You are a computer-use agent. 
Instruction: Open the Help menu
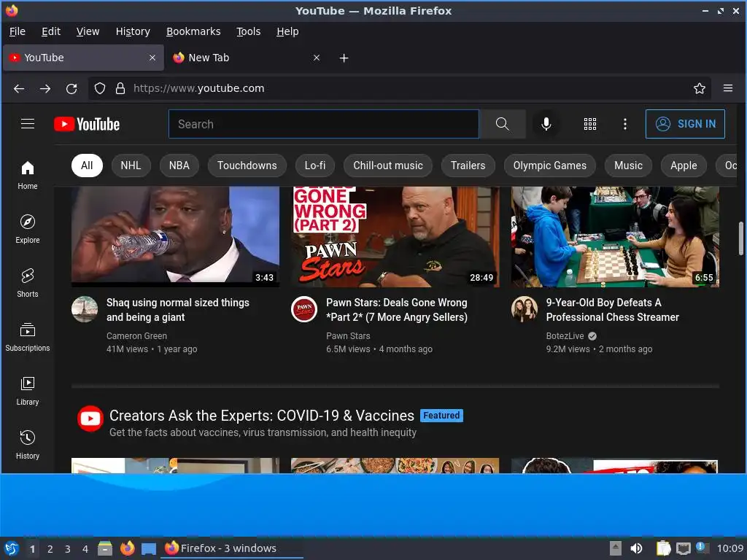coord(287,31)
